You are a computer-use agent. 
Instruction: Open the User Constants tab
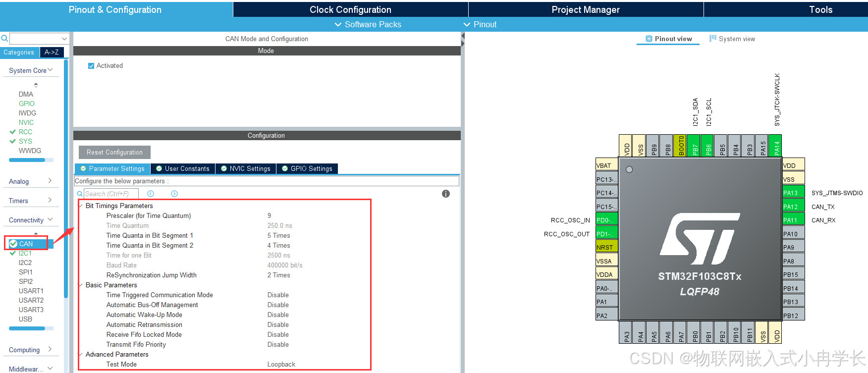point(183,168)
